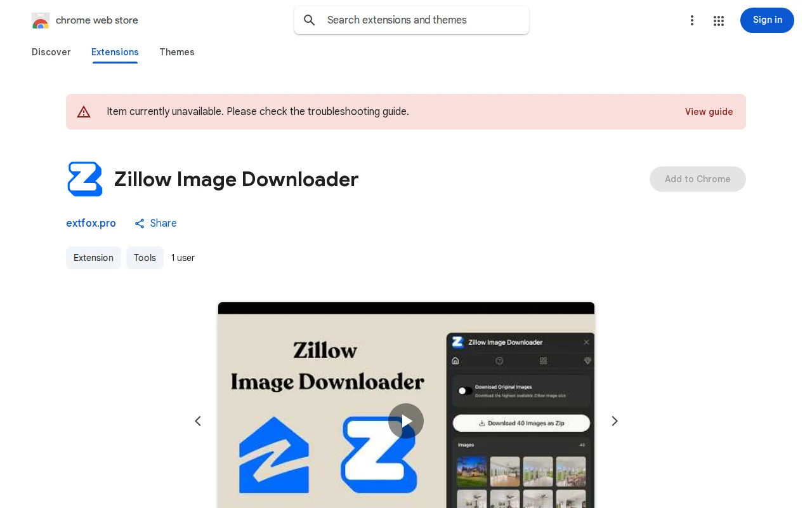Click the Tools category chip
The height and width of the screenshot is (508, 812).
(145, 258)
